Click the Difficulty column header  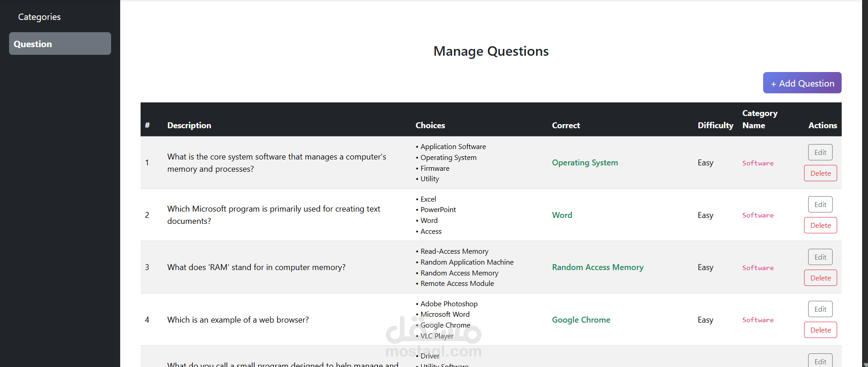[x=715, y=126]
